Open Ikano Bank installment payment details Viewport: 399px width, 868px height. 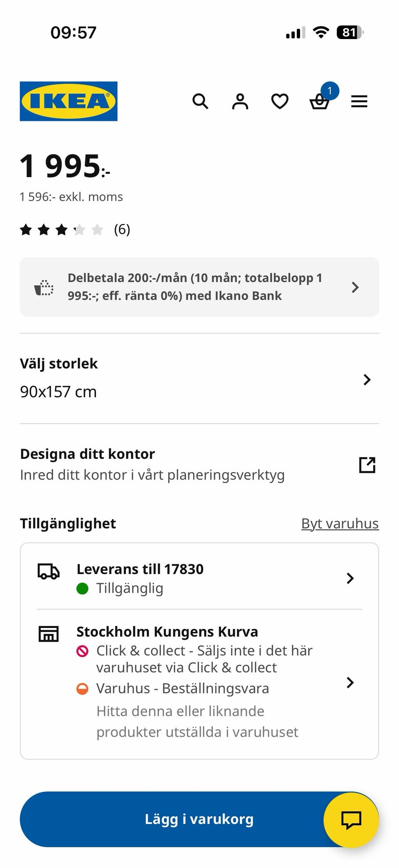195,287
